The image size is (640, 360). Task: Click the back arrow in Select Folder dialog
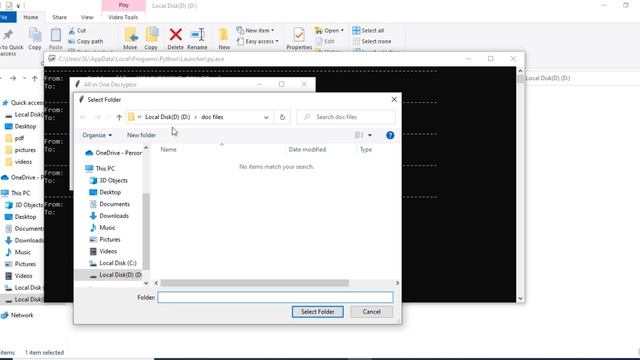pyautogui.click(x=83, y=117)
